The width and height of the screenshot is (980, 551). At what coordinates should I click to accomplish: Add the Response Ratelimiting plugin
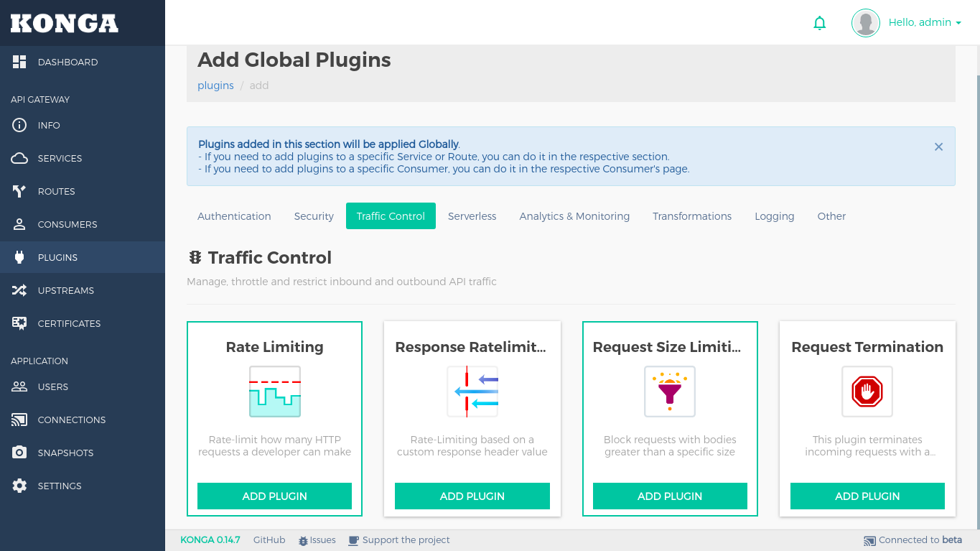click(x=472, y=496)
